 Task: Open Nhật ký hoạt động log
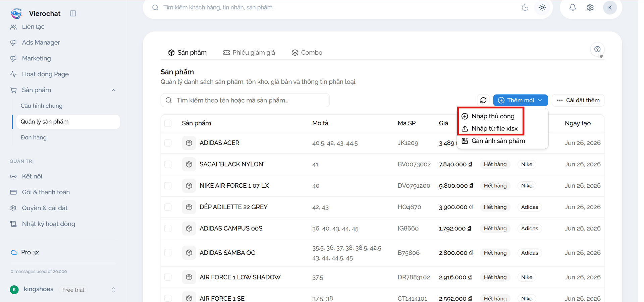point(48,224)
